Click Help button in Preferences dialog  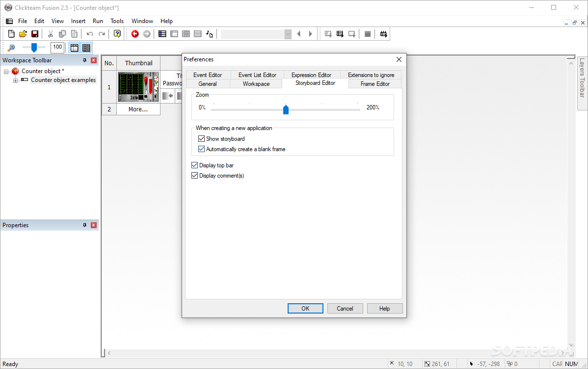click(x=385, y=308)
